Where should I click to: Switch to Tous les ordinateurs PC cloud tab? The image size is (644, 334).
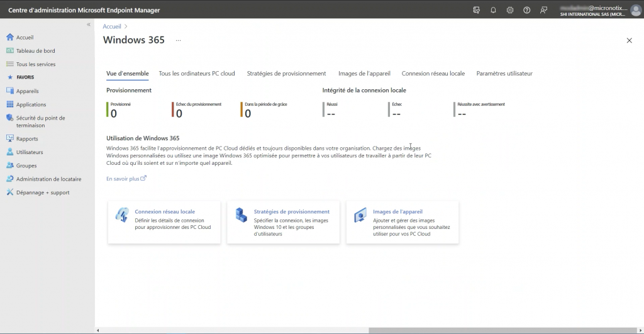tap(197, 74)
